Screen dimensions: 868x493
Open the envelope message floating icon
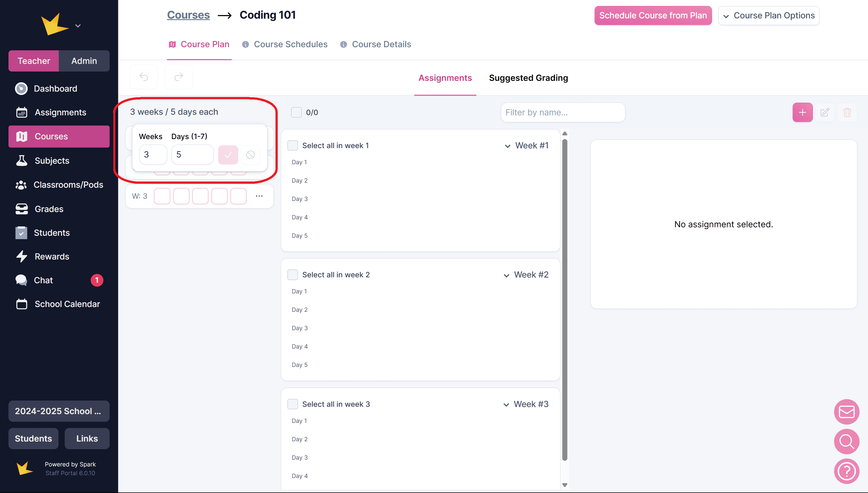(x=847, y=412)
